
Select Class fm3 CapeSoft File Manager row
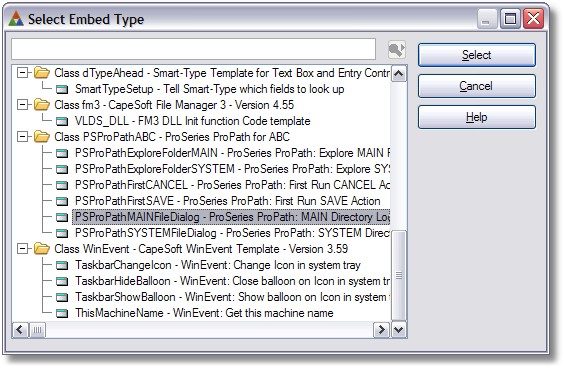(x=174, y=105)
